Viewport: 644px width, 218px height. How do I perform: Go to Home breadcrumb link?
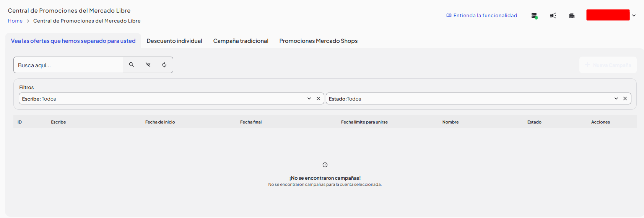[15, 21]
